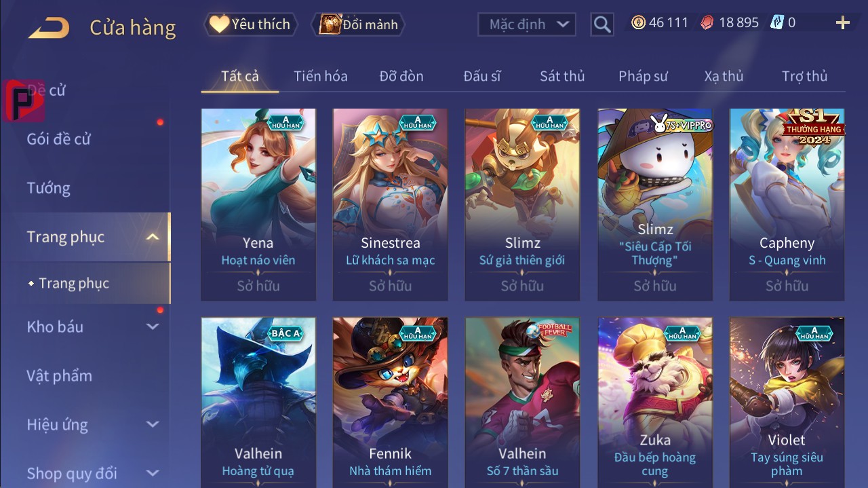Select Capheny S - Quang vinh skin card
Viewport: 868px width, 488px height.
pos(787,204)
